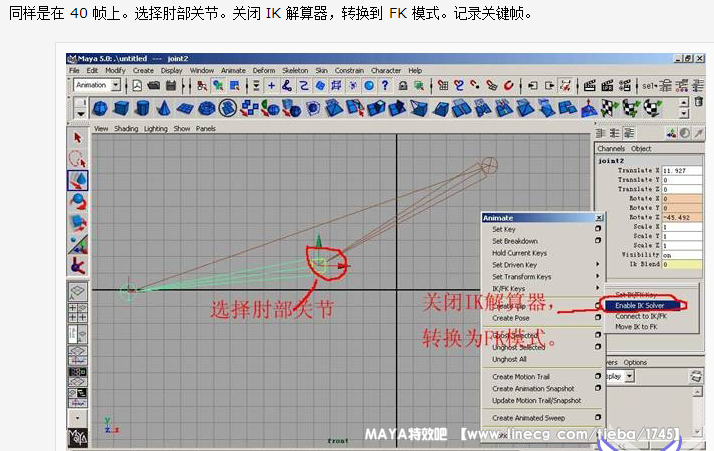Open the layout dropdown arrow below toolbox
The height and width of the screenshot is (451, 714).
pyautogui.click(x=77, y=417)
